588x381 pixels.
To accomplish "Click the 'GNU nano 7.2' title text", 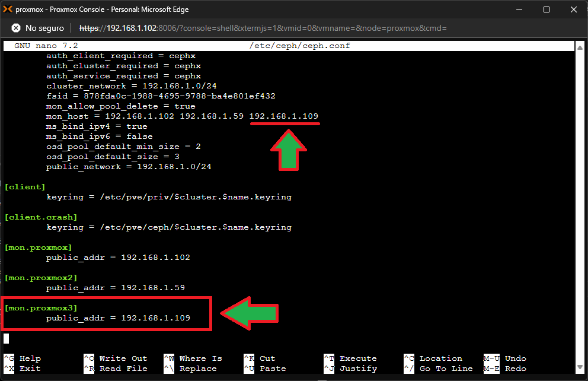I will click(46, 46).
